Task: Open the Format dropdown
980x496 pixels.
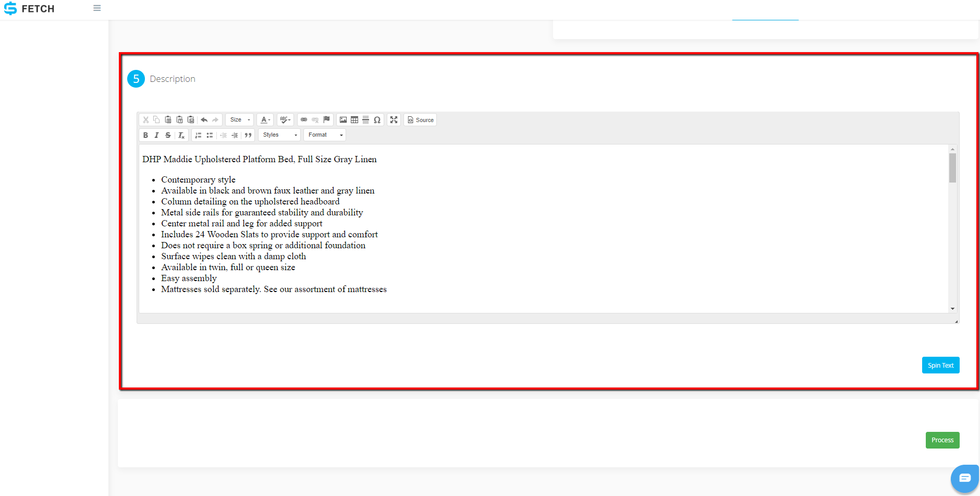Action: coord(325,135)
